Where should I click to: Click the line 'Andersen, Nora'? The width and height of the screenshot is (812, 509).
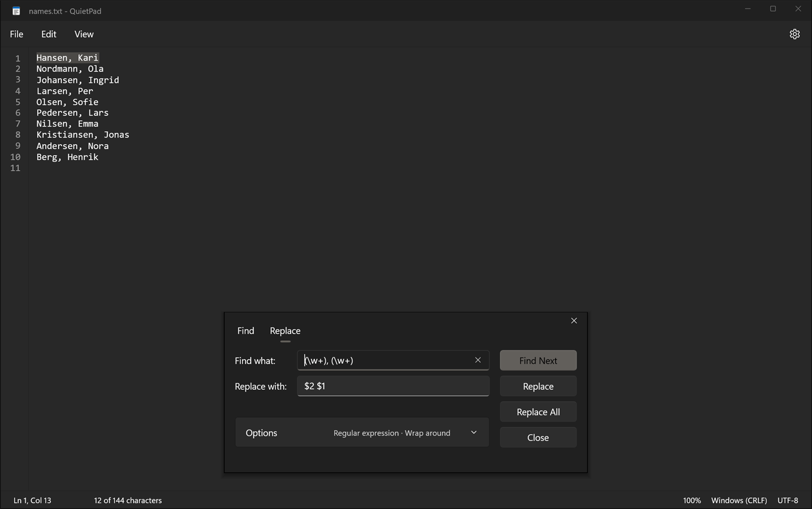(x=72, y=146)
